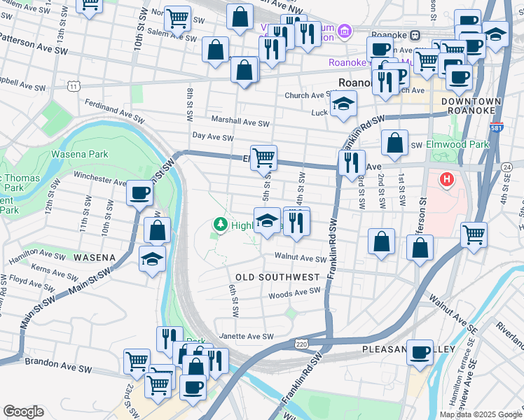The width and height of the screenshot is (524, 420).
Task: Click the purple museum icon near Roanoke
Action: pos(344,31)
